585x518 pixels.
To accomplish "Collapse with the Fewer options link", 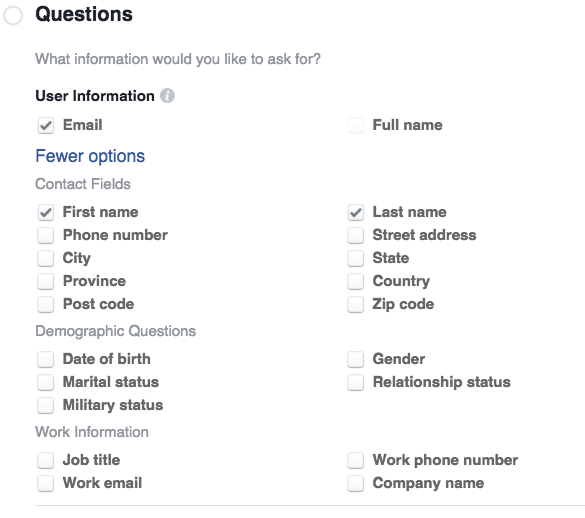I will (90, 156).
